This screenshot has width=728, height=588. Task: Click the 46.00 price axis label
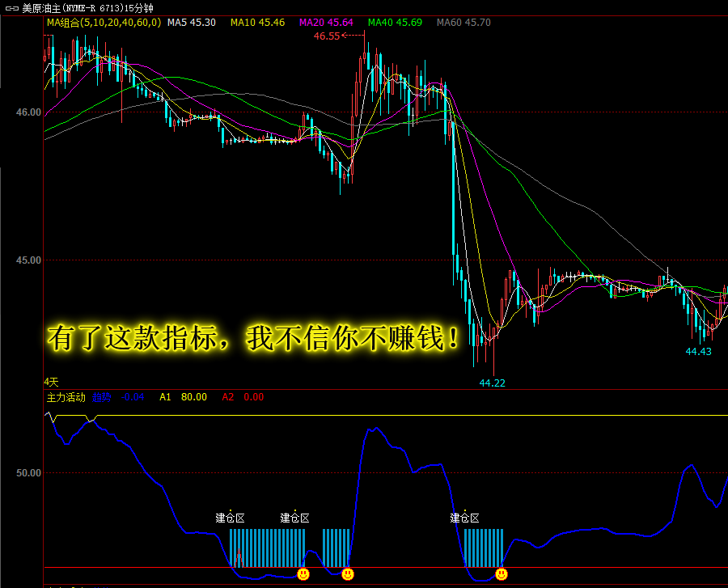28,112
